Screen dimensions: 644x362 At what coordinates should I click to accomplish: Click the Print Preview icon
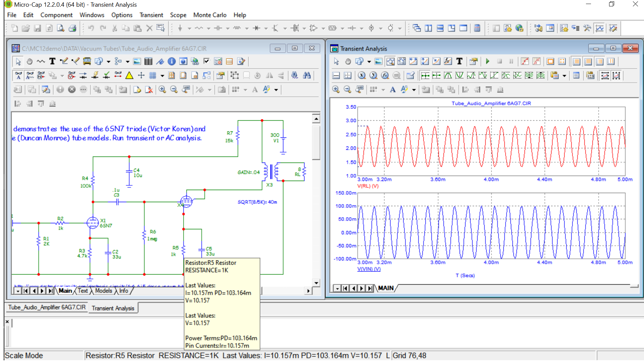click(x=60, y=28)
